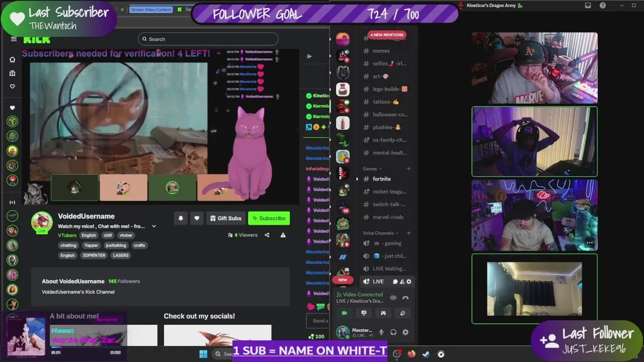Open Firefox from the Windows taskbar

tap(412, 354)
